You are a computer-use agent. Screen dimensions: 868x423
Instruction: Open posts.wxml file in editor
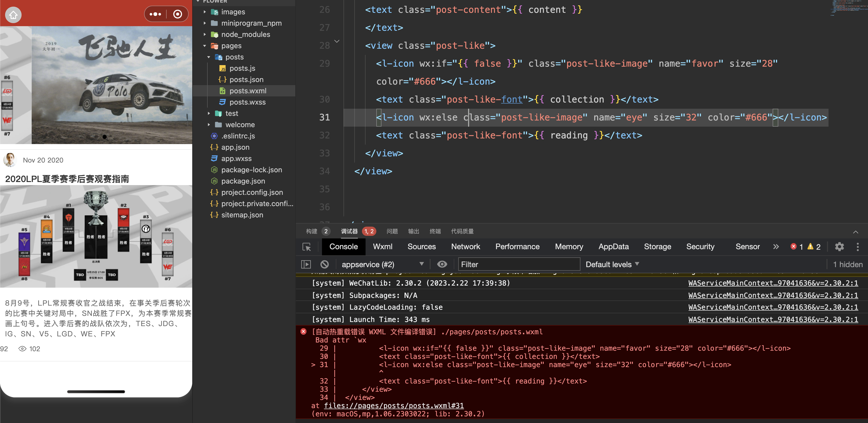pyautogui.click(x=249, y=90)
